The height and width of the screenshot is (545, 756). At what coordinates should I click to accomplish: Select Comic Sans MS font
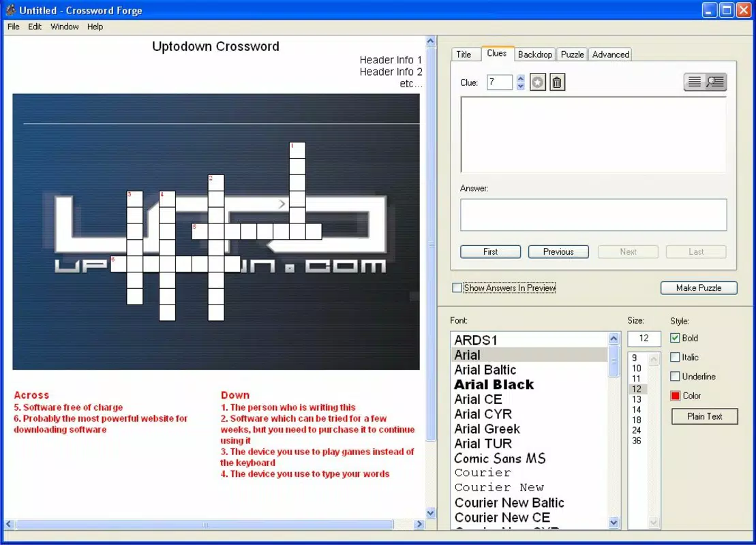(530, 458)
